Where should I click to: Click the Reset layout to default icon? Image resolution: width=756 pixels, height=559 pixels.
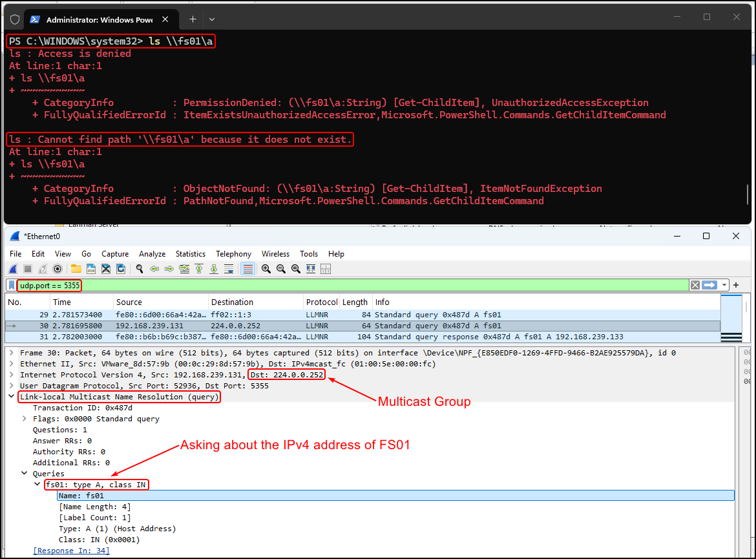pyautogui.click(x=326, y=269)
